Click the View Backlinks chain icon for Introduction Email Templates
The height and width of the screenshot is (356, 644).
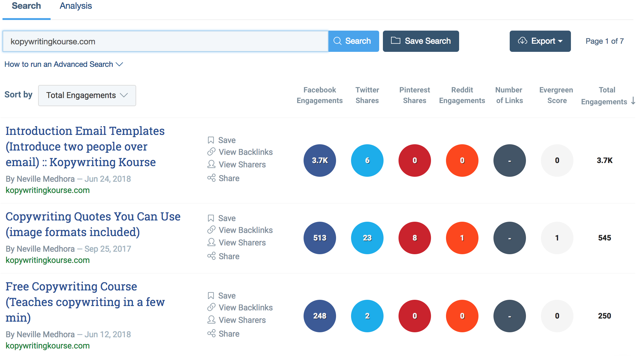(x=211, y=152)
